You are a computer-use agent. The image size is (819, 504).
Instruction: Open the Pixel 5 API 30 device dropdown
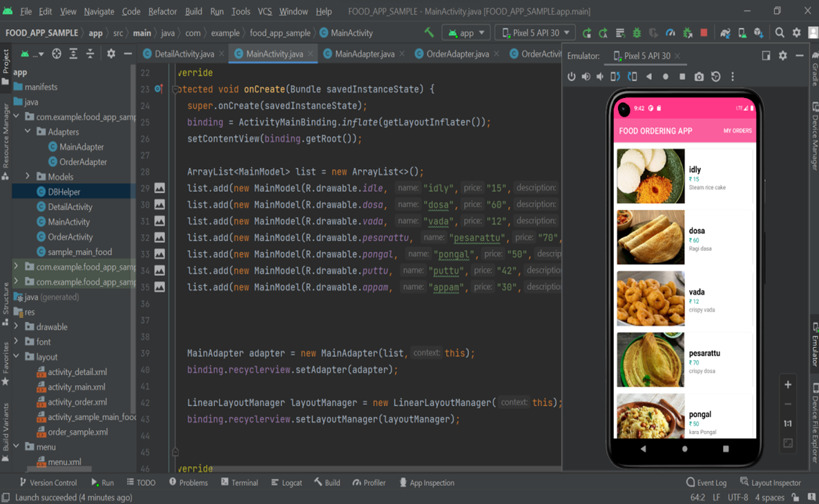click(x=535, y=32)
